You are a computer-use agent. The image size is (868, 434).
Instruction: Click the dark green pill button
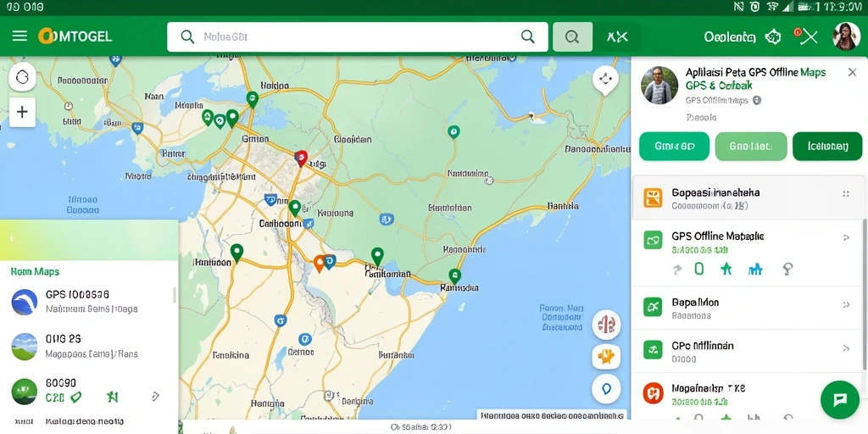827,146
